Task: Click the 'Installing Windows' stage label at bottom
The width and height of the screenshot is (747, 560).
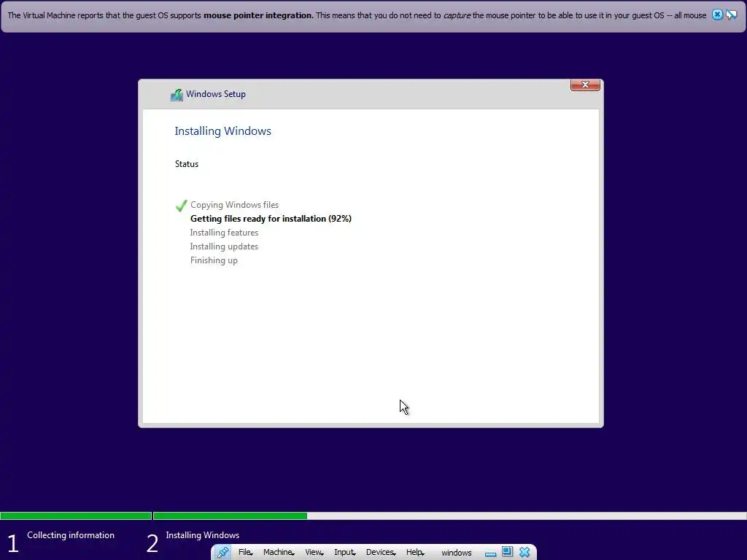Action: pos(203,535)
